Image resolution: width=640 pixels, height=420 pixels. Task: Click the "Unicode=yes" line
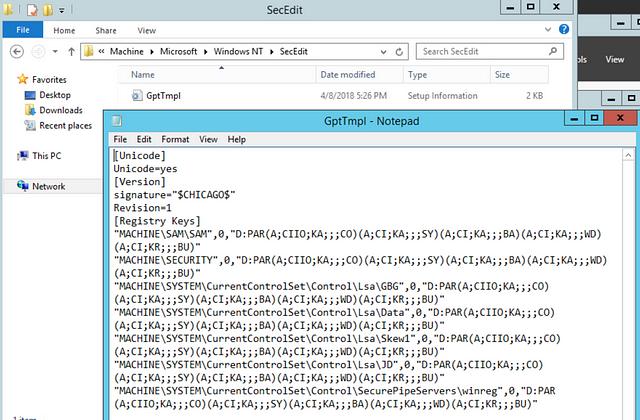[x=145, y=169]
